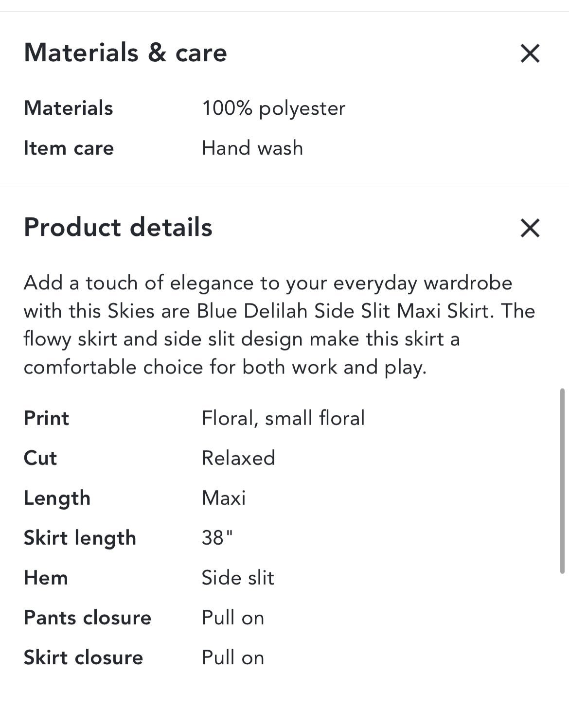The width and height of the screenshot is (569, 728).
Task: Click the Side slit hem value
Action: (238, 578)
